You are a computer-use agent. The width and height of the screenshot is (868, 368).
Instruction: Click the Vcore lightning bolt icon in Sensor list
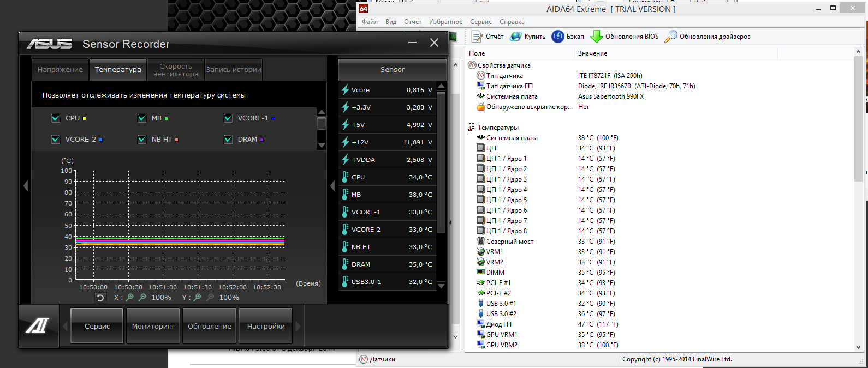click(345, 90)
